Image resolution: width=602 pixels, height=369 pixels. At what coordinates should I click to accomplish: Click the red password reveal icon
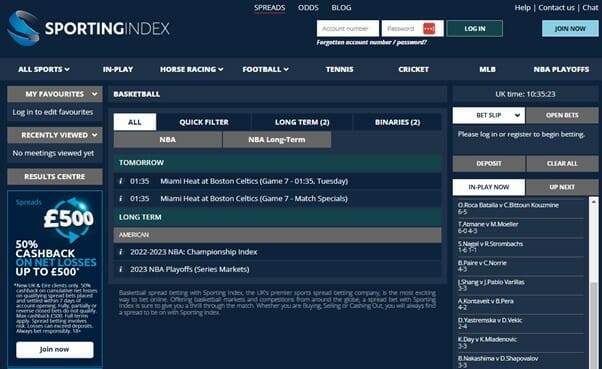(x=429, y=28)
